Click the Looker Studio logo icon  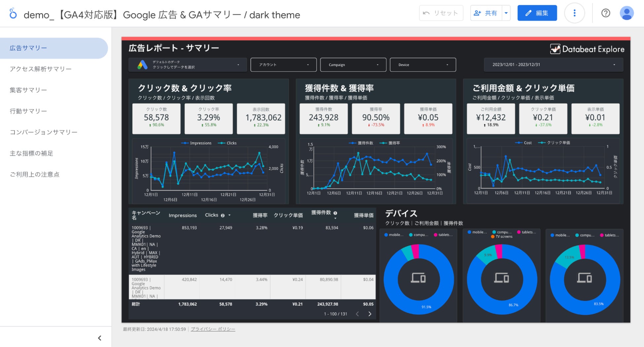(13, 14)
